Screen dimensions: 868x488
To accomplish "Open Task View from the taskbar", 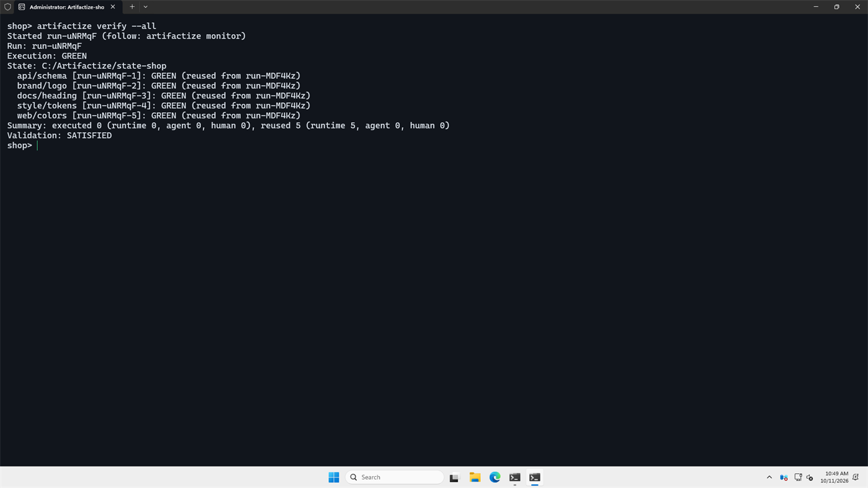I will point(454,477).
